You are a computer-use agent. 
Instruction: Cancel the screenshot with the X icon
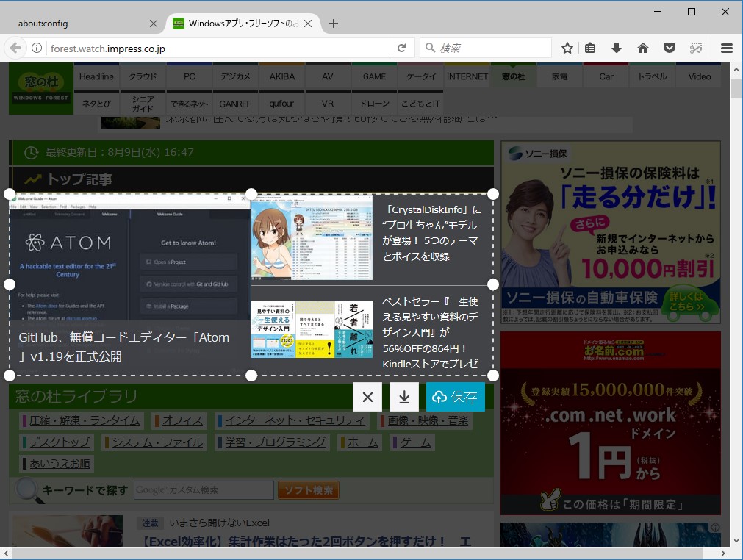(x=367, y=396)
